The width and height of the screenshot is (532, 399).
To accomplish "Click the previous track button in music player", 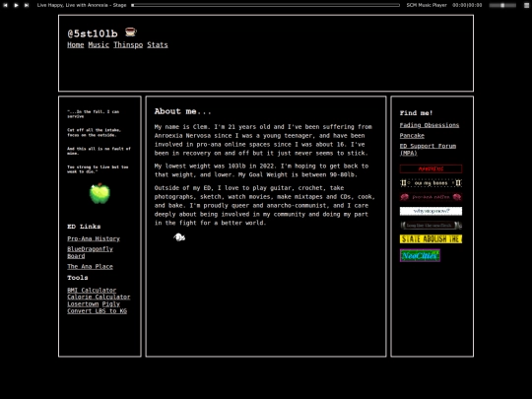I will (6, 5).
